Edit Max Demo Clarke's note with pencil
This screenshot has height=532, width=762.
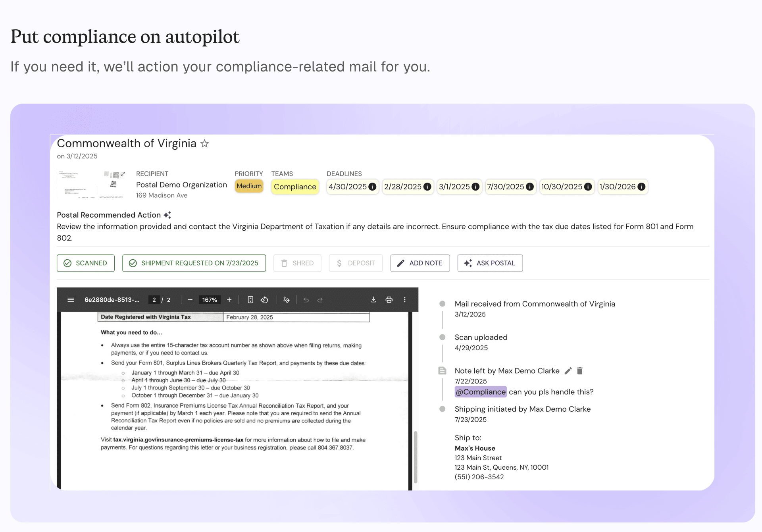pos(568,371)
